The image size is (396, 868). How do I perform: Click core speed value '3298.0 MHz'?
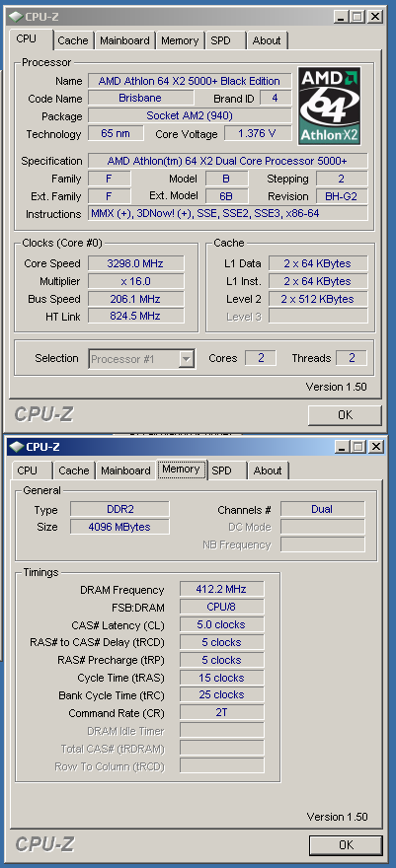pyautogui.click(x=135, y=263)
